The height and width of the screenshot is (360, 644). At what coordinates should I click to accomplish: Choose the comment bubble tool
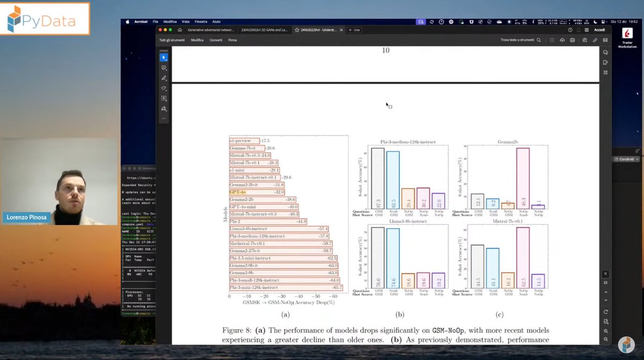[x=164, y=68]
